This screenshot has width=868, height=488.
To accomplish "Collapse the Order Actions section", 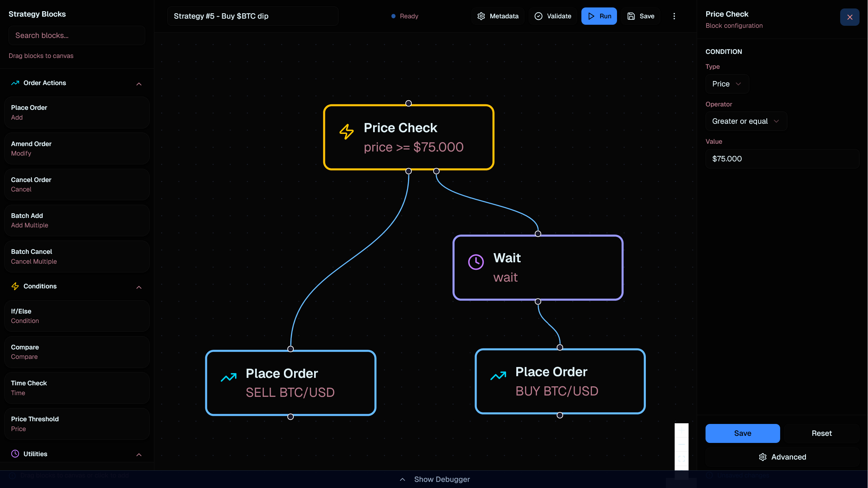I will point(139,84).
